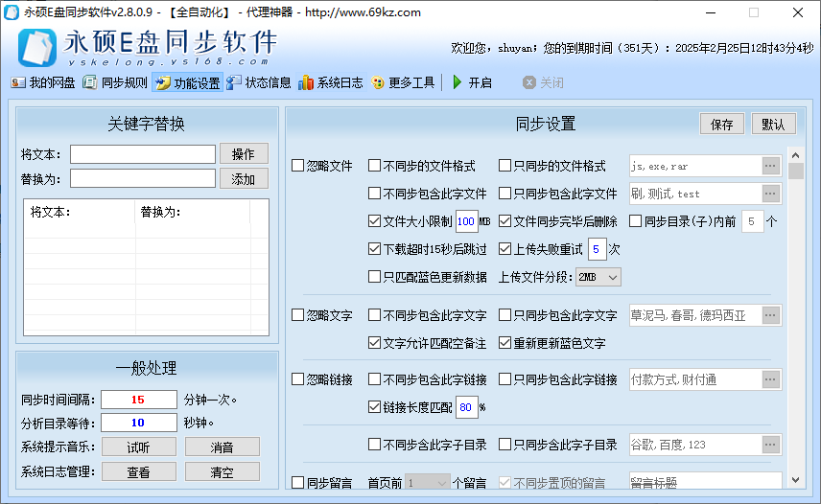Click the 默认 button
Viewport: 821px width, 504px height.
pos(773,124)
